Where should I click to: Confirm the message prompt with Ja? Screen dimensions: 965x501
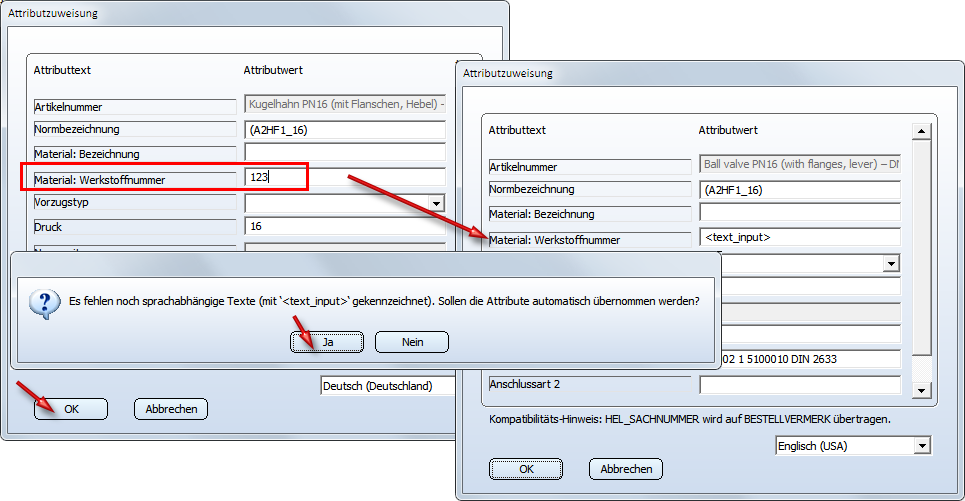point(327,342)
